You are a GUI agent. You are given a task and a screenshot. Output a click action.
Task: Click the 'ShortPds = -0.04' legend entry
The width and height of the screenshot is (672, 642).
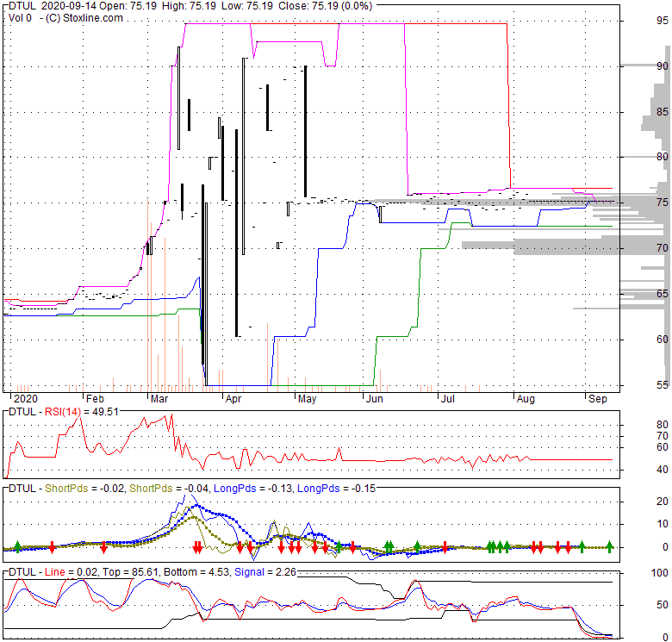click(169, 489)
